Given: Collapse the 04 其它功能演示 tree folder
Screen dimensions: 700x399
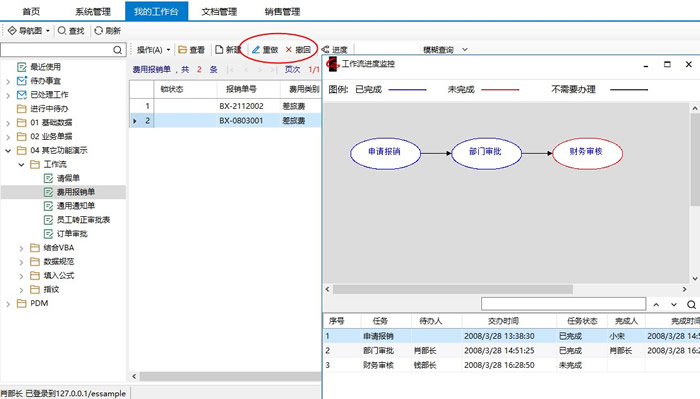Looking at the screenshot, I should [x=8, y=150].
